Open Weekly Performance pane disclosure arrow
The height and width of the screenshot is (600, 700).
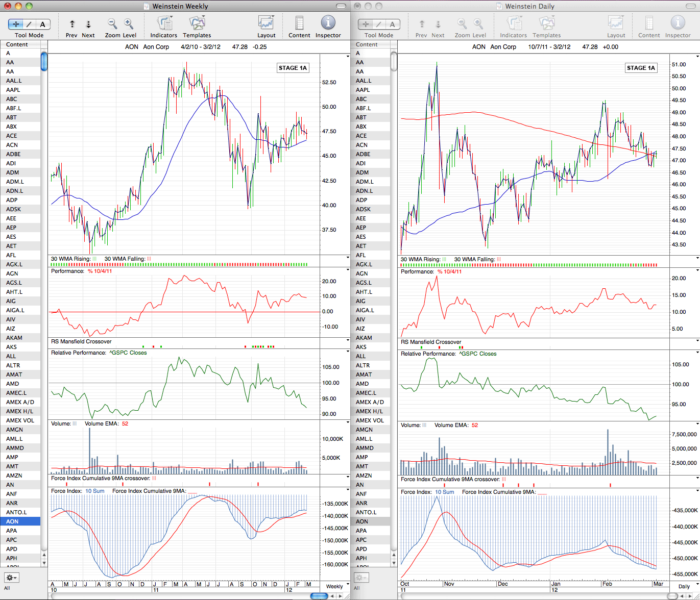tap(348, 270)
